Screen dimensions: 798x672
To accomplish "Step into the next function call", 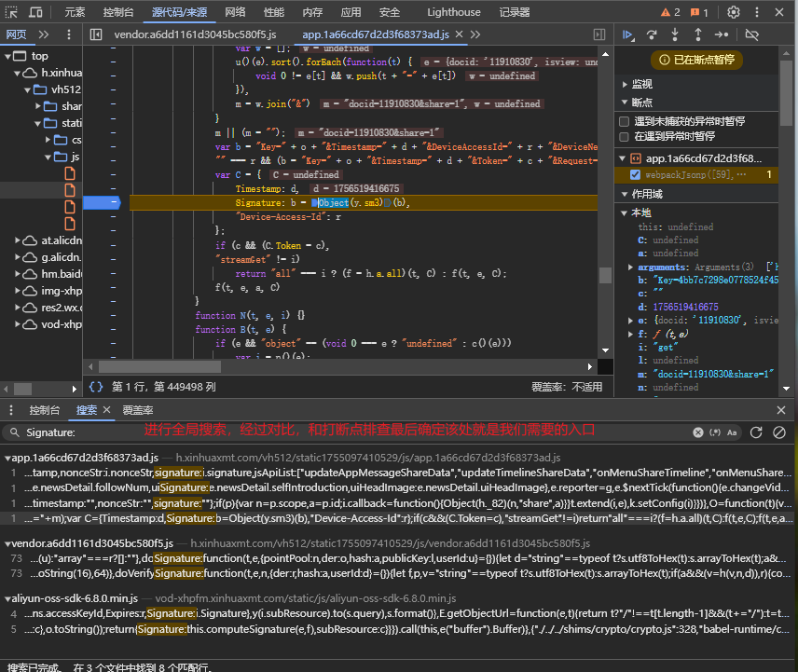I will 675,34.
